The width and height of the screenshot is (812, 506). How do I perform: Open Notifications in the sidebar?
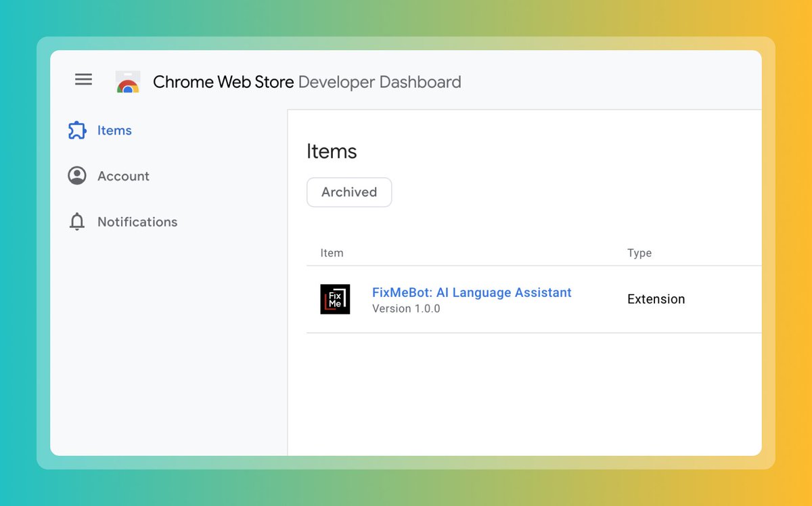(137, 222)
